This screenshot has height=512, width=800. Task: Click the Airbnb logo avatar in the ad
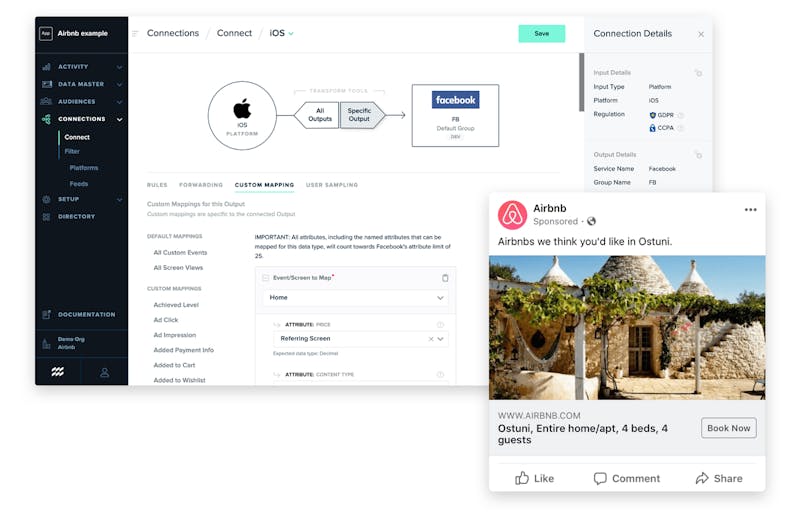[512, 215]
